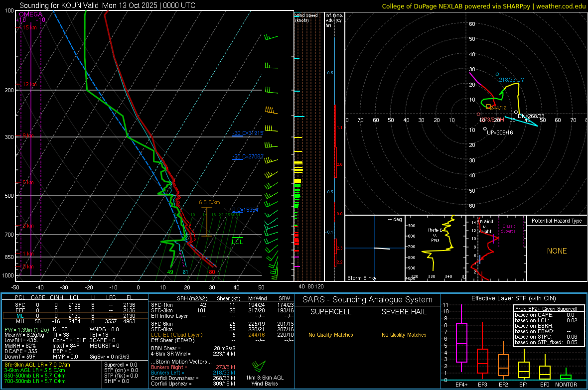Click the KOUN sounding title text
Screen dimensions: 588x390
[x=107, y=5]
